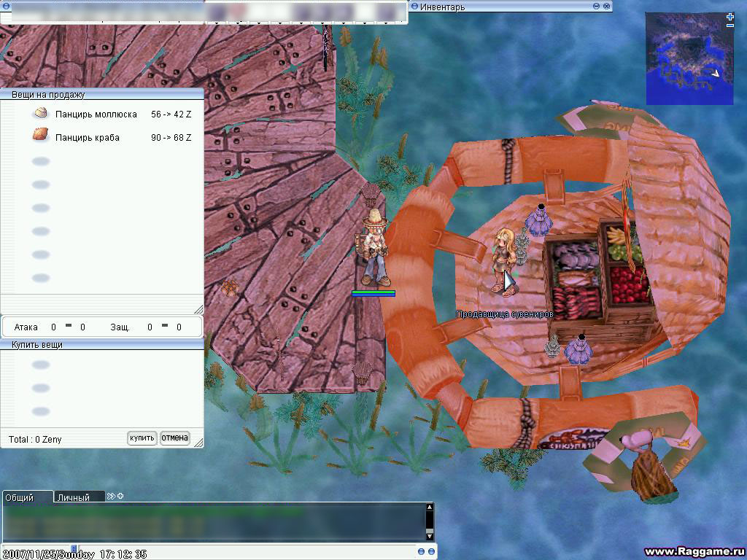
Task: Select the Панцирь моллюска shell icon
Action: pyautogui.click(x=41, y=113)
